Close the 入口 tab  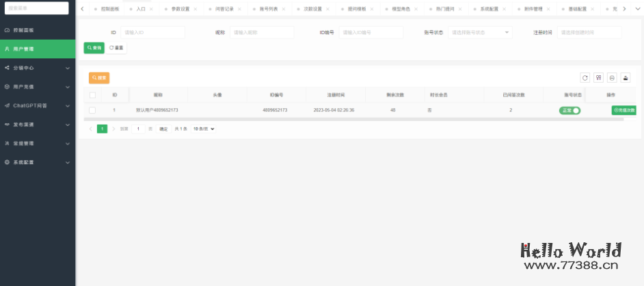pos(151,9)
